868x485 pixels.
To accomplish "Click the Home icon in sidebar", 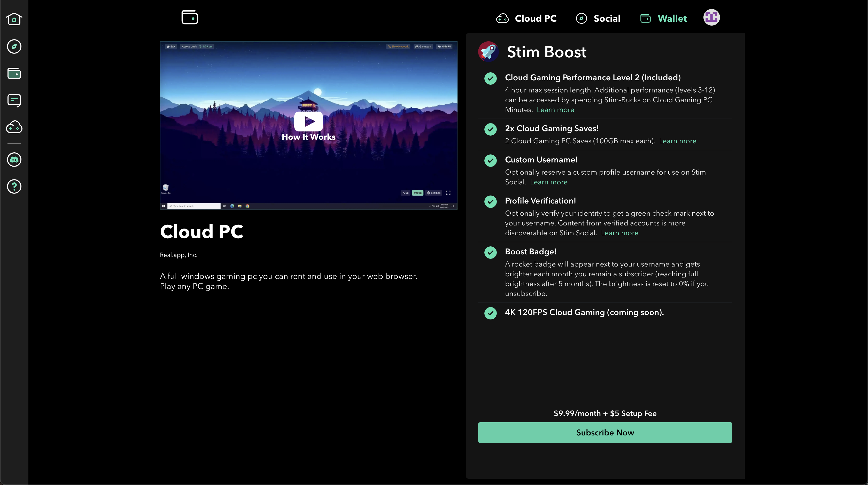I will (14, 19).
